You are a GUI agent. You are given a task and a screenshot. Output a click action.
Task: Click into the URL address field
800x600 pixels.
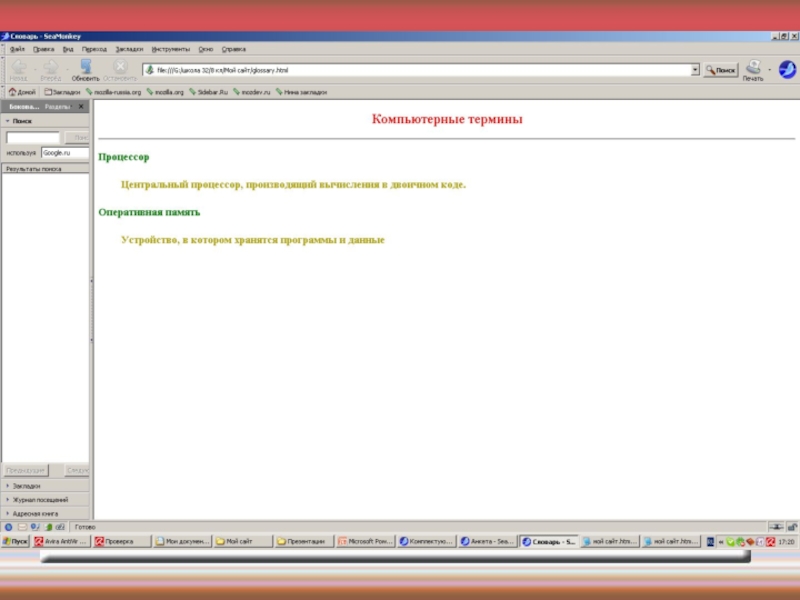[422, 70]
